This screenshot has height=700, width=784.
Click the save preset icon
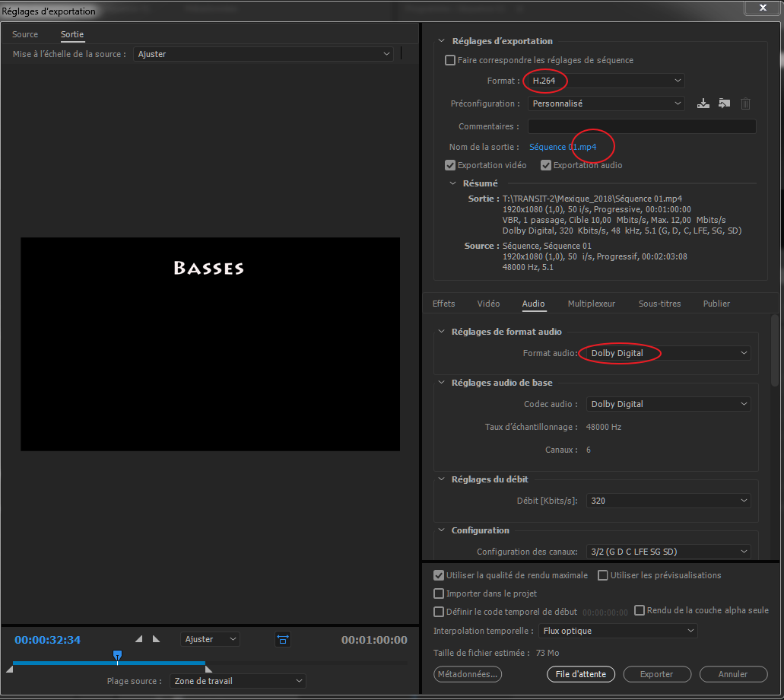[703, 103]
